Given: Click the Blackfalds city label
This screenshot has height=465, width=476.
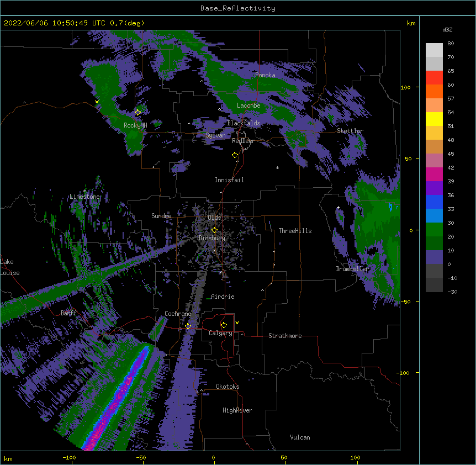Looking at the screenshot, I should click(244, 123).
